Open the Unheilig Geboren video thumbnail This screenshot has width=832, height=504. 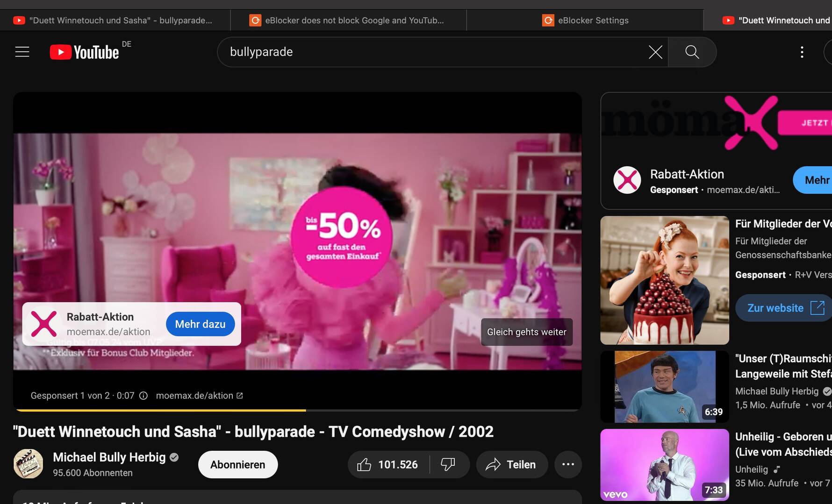(x=665, y=465)
